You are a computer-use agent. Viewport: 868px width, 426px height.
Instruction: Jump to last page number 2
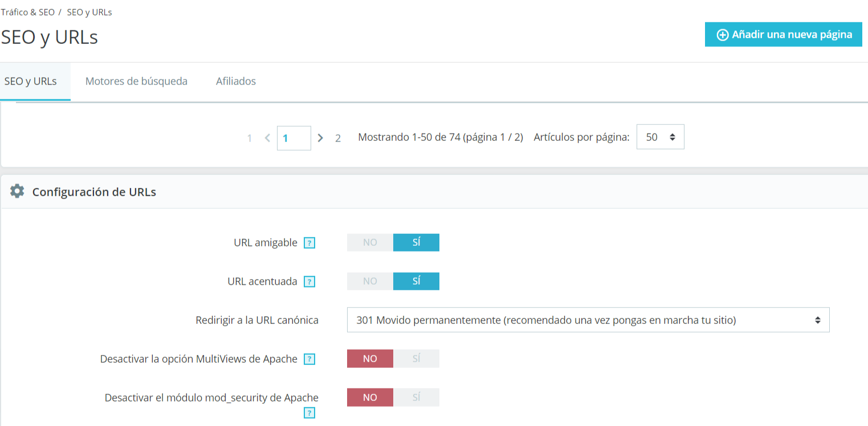point(338,138)
